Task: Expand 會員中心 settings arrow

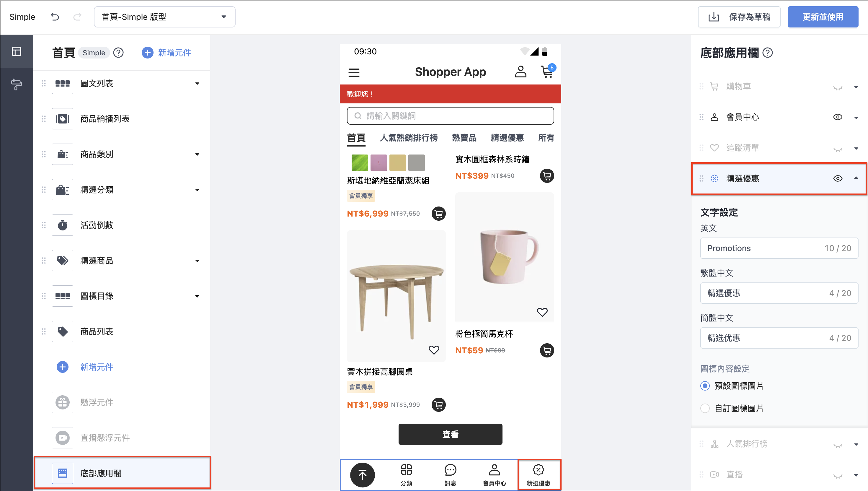Action: pos(856,118)
